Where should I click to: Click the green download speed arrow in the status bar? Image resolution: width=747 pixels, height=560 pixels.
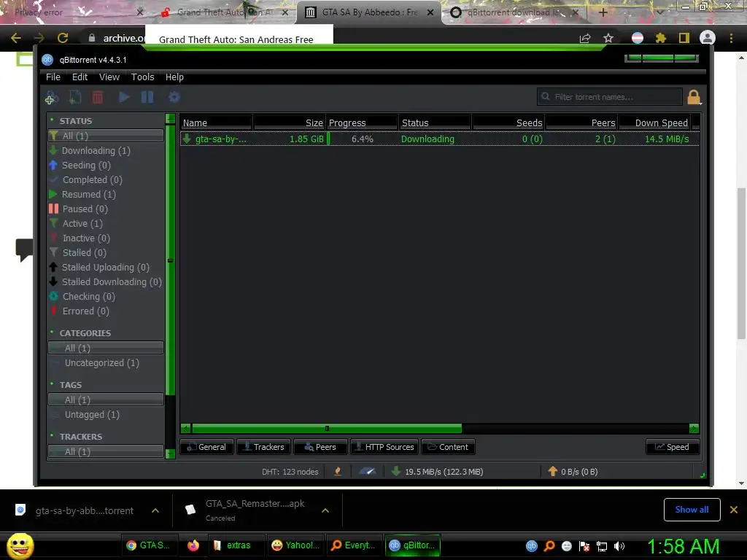click(395, 472)
